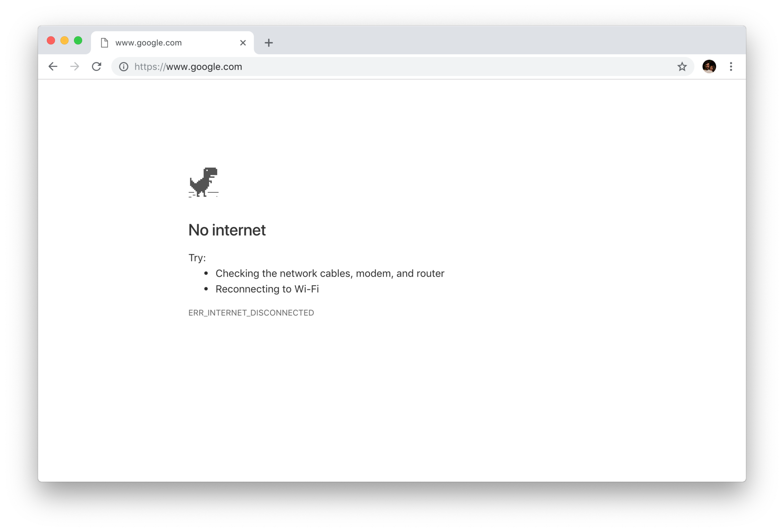Minimize the window with the yellow button
The height and width of the screenshot is (532, 784).
click(x=65, y=41)
